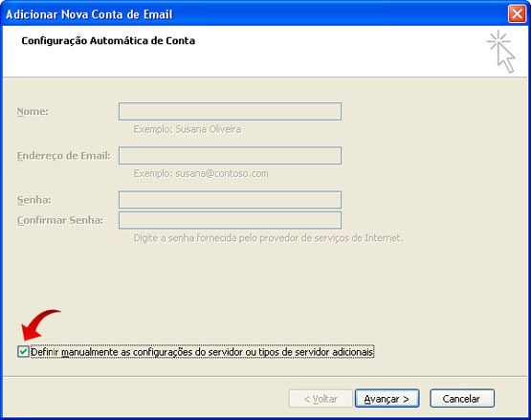Click the red curved arrow graphic
This screenshot has height=420, width=531.
(40, 324)
